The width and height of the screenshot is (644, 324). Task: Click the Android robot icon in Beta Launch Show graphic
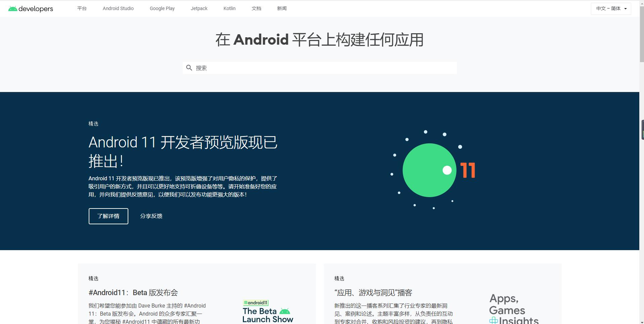pos(285,311)
